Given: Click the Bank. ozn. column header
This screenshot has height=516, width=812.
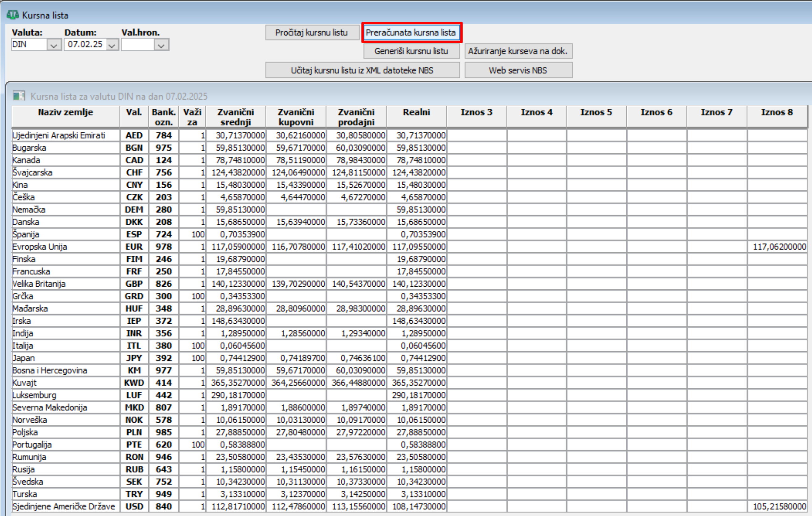Looking at the screenshot, I should (x=164, y=117).
